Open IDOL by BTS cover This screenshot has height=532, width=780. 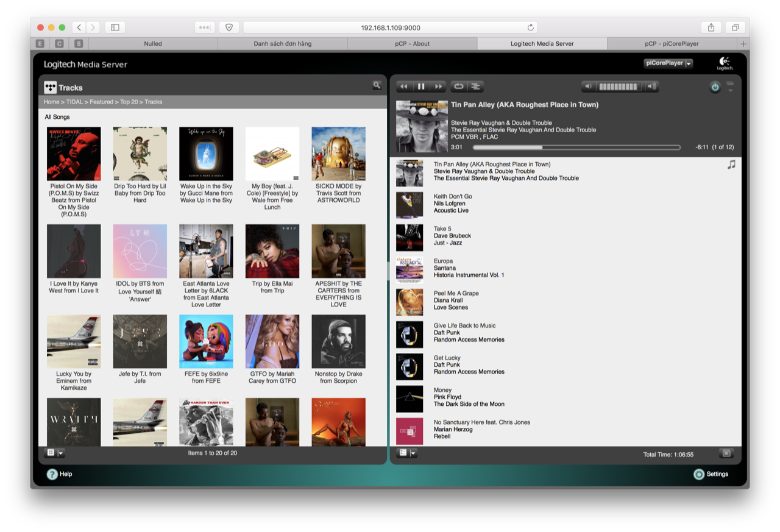(140, 251)
